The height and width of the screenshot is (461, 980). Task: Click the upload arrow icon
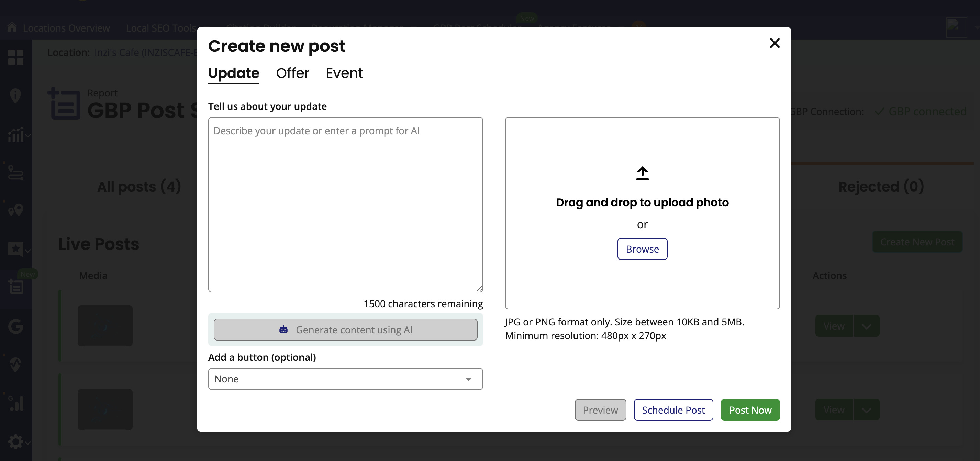coord(642,173)
